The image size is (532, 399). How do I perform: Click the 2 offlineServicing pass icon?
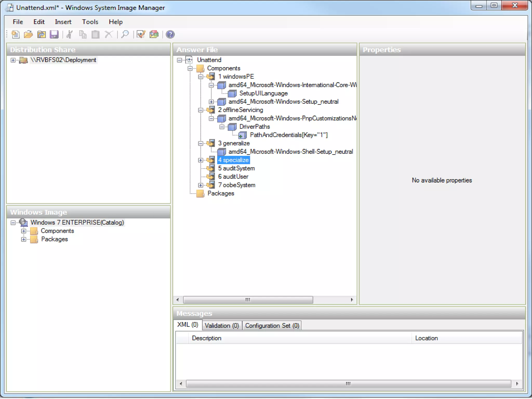(211, 110)
